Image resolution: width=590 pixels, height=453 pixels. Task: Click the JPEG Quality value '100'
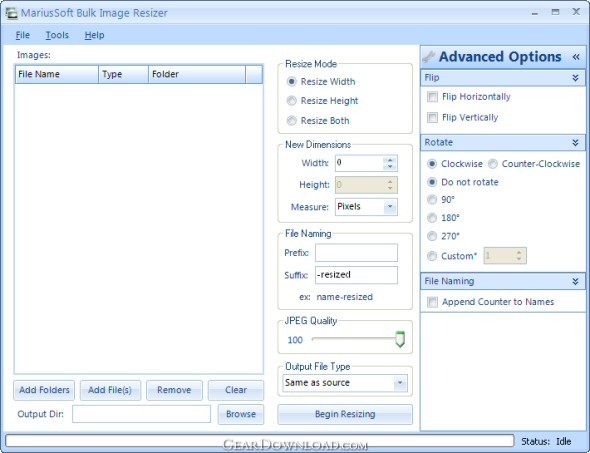tap(295, 340)
